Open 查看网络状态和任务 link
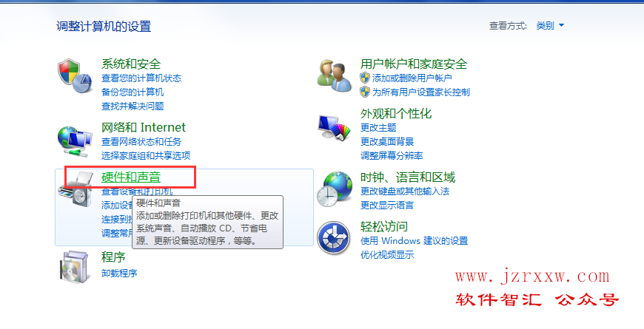The width and height of the screenshot is (644, 329). point(141,141)
